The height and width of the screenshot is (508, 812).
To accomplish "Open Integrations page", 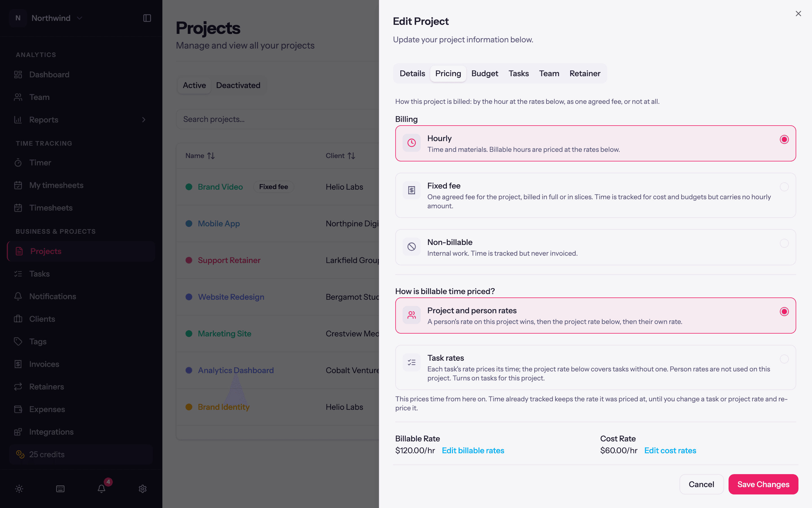I will click(x=81, y=432).
